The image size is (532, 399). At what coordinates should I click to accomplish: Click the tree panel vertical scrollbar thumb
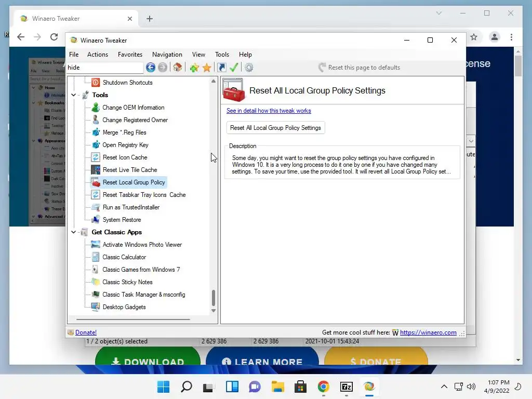click(x=214, y=298)
